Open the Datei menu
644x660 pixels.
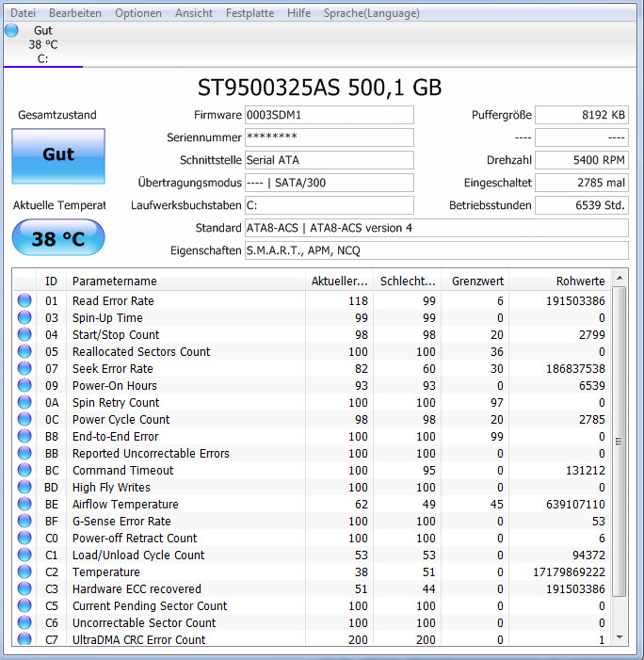23,13
